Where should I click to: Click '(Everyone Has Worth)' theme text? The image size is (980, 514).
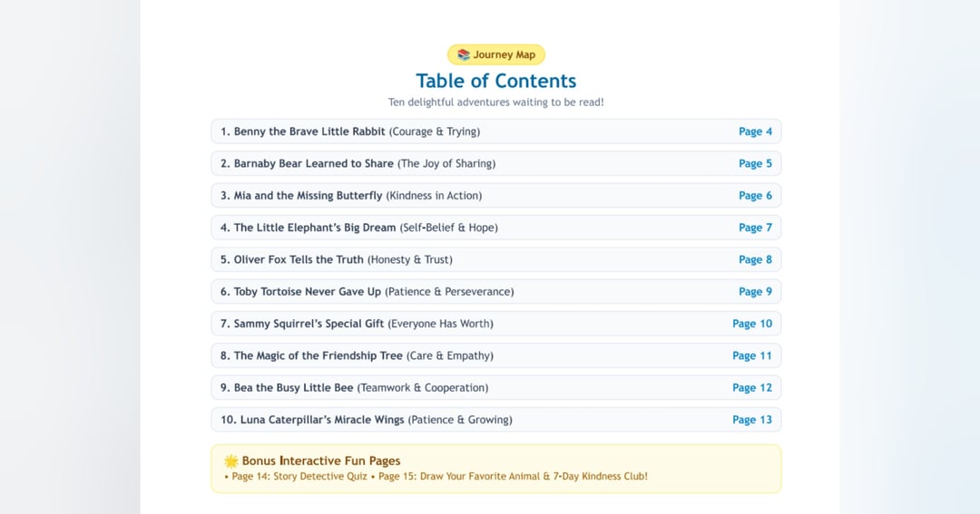(441, 324)
